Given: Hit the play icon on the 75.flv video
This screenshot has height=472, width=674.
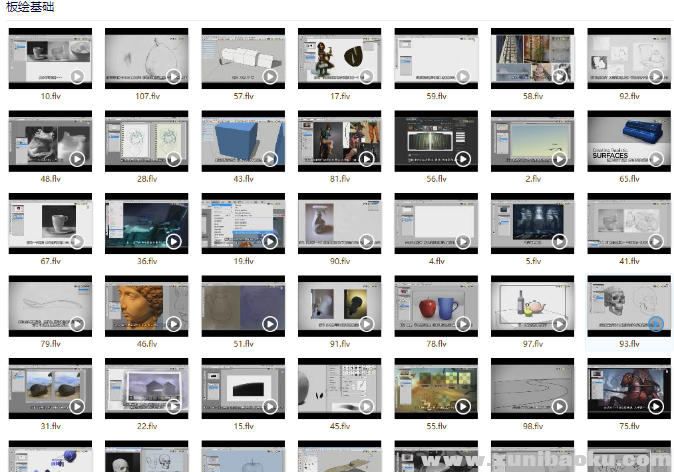Looking at the screenshot, I should [x=656, y=407].
